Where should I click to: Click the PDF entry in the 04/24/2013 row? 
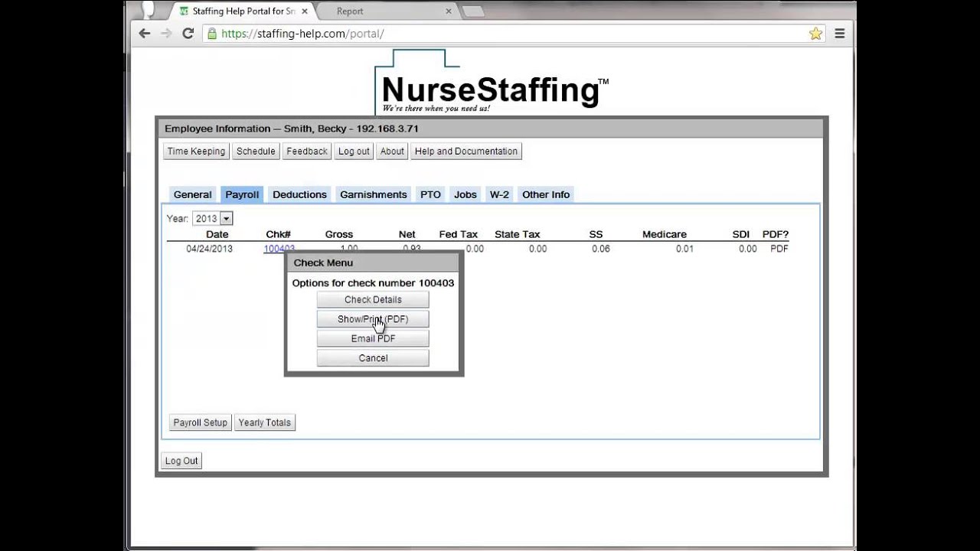[779, 249]
